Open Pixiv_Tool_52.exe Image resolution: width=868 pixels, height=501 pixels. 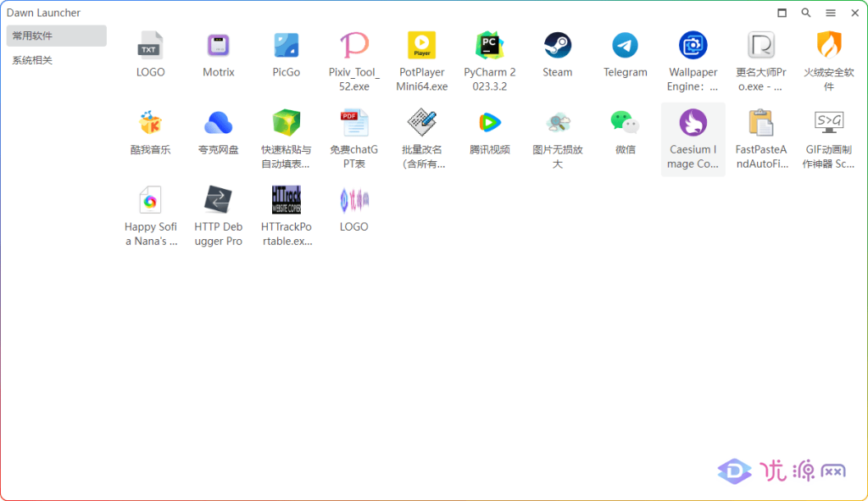(x=353, y=46)
